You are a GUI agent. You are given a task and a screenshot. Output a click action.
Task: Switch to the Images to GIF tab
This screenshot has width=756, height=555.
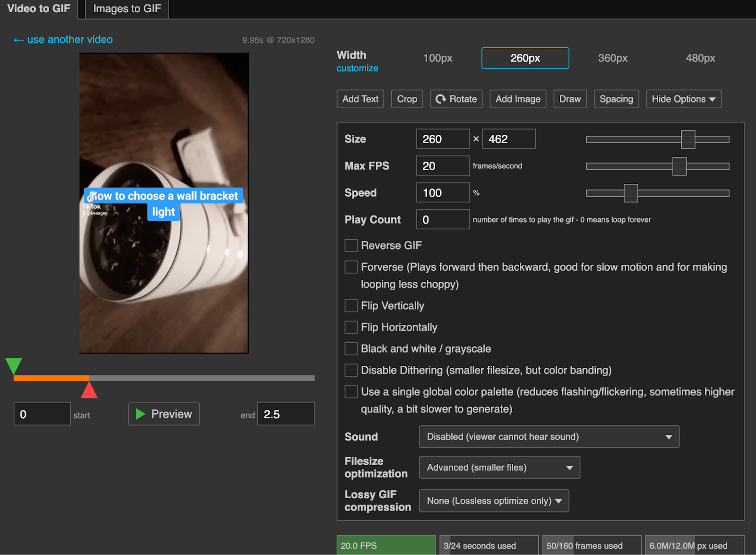[x=126, y=9]
